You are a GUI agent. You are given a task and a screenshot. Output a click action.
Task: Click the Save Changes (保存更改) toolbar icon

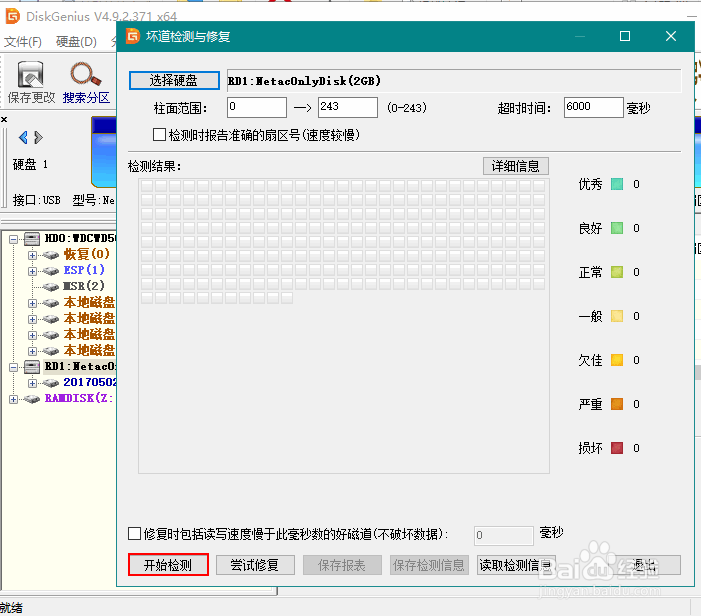coord(30,74)
